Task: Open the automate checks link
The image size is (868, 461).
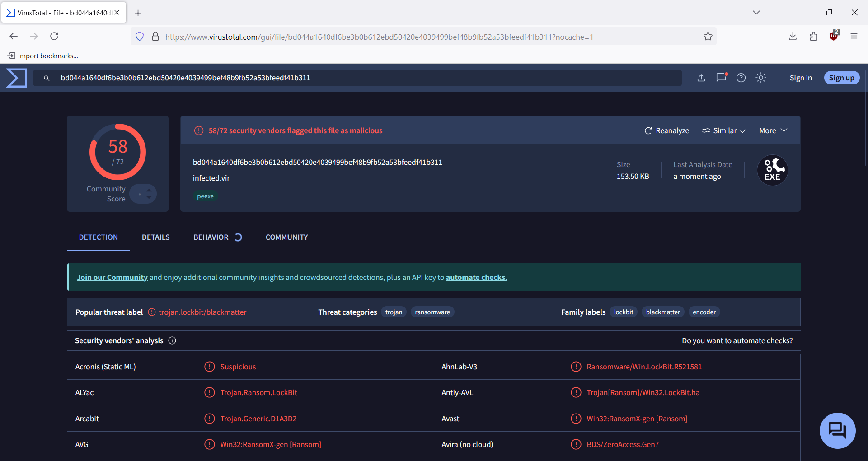Action: click(477, 277)
